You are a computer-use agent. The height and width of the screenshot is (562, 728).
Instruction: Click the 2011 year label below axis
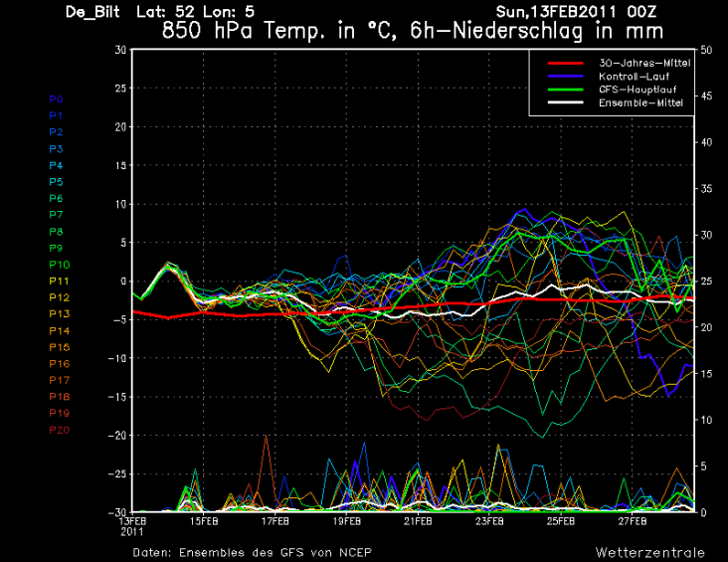[x=132, y=532]
